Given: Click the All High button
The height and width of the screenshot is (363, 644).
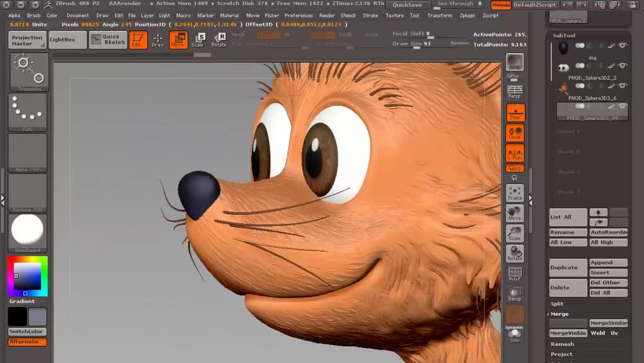Looking at the screenshot, I should coord(609,243).
